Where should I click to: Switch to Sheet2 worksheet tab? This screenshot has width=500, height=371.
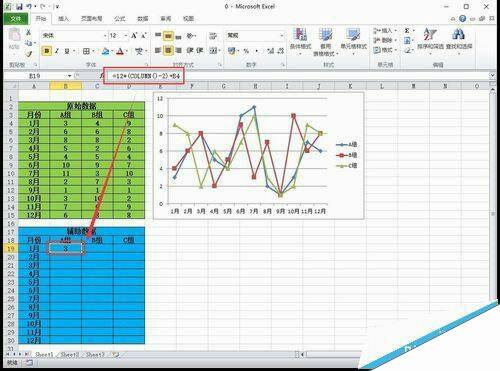[x=69, y=355]
